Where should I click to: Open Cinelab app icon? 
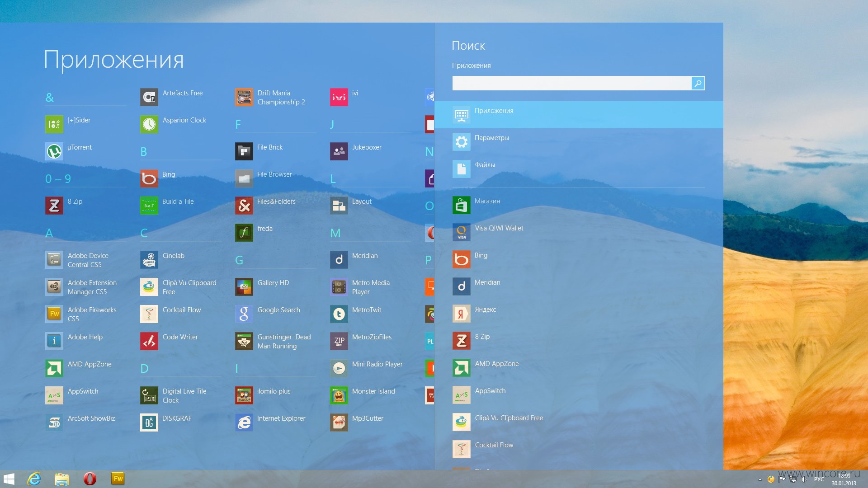tap(149, 260)
